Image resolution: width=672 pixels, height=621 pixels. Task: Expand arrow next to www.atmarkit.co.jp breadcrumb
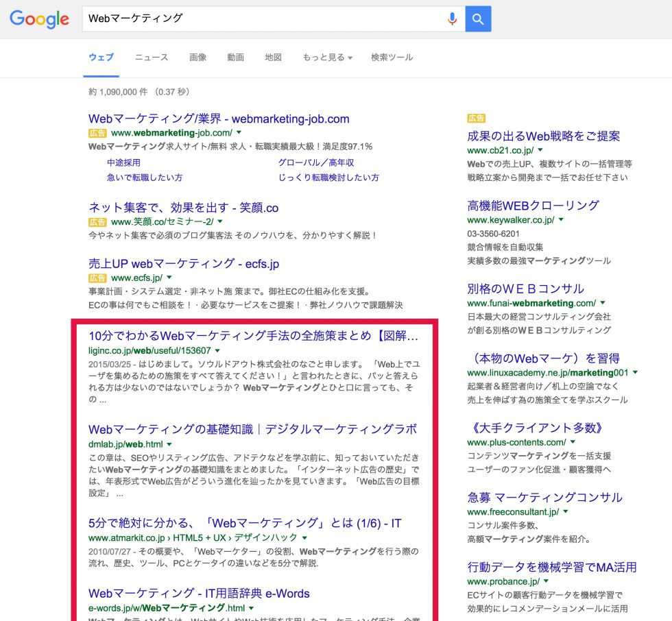[x=304, y=538]
